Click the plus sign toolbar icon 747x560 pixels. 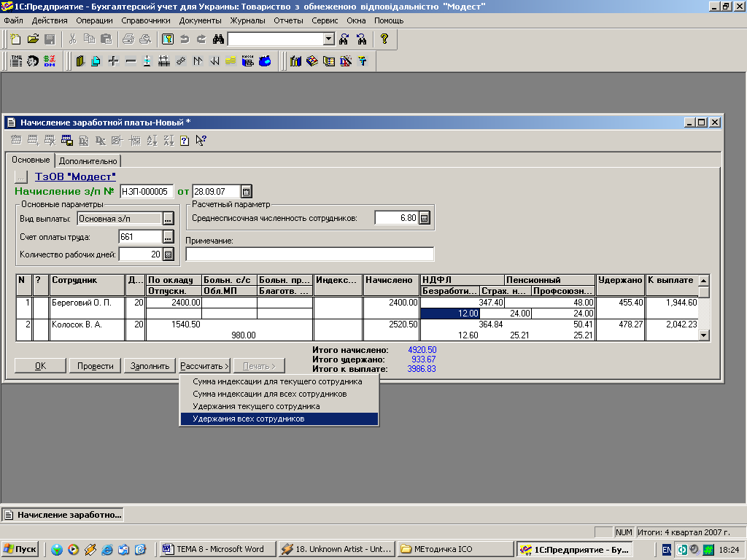coord(113,61)
